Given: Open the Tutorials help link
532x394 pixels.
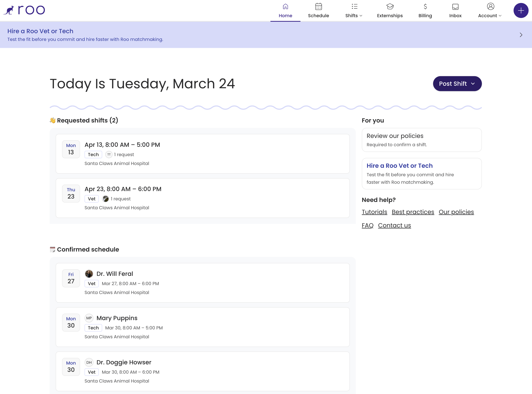Looking at the screenshot, I should coord(374,212).
